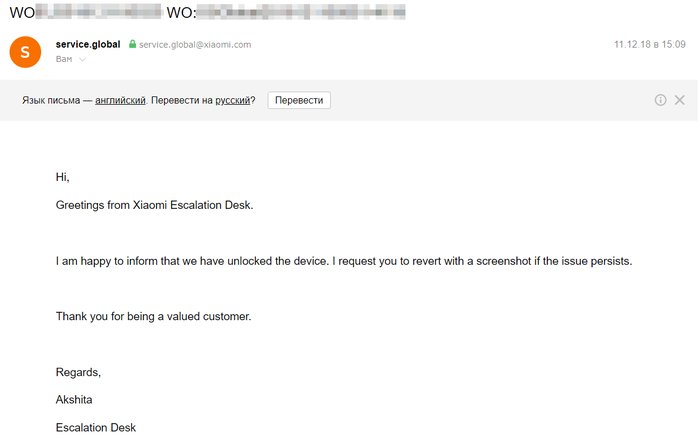The width and height of the screenshot is (700, 438).
Task: Click "Thank you for being a valued customer."
Action: [x=153, y=317]
